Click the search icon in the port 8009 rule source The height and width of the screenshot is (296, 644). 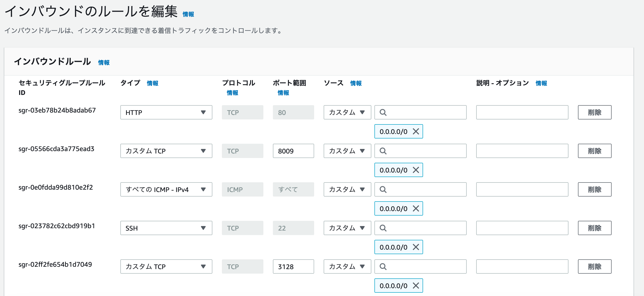(383, 151)
